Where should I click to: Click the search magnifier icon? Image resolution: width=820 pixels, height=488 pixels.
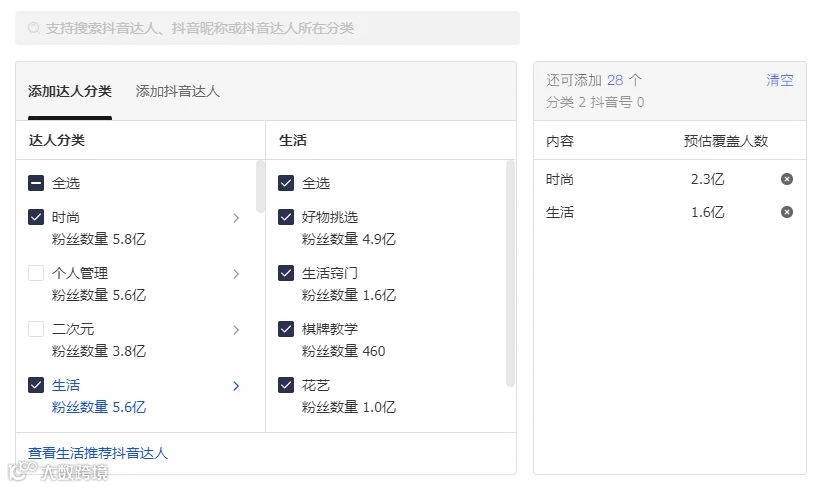point(33,28)
